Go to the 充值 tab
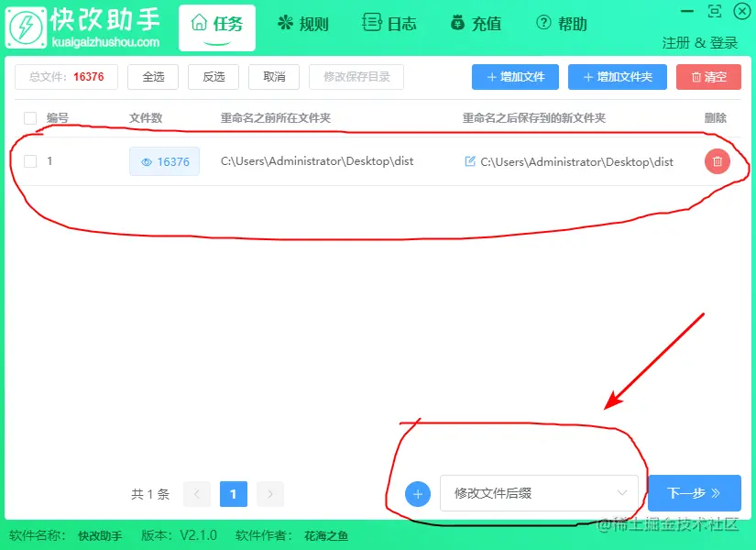 point(476,23)
